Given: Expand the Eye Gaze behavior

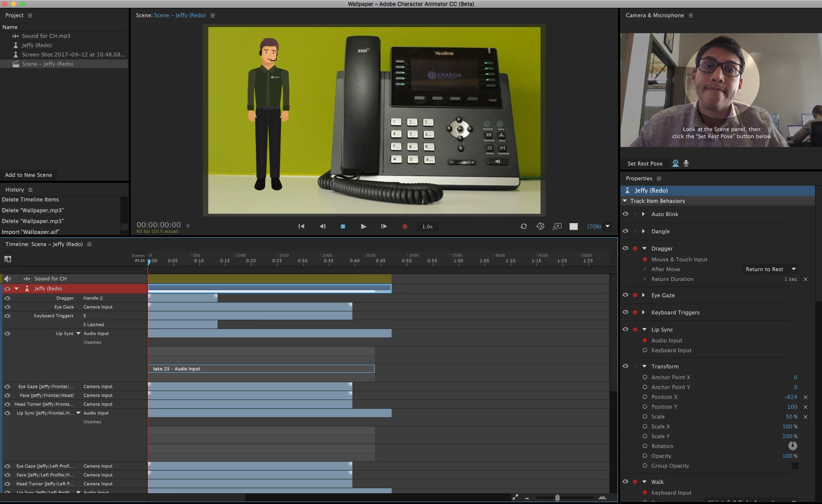Looking at the screenshot, I should click(644, 295).
